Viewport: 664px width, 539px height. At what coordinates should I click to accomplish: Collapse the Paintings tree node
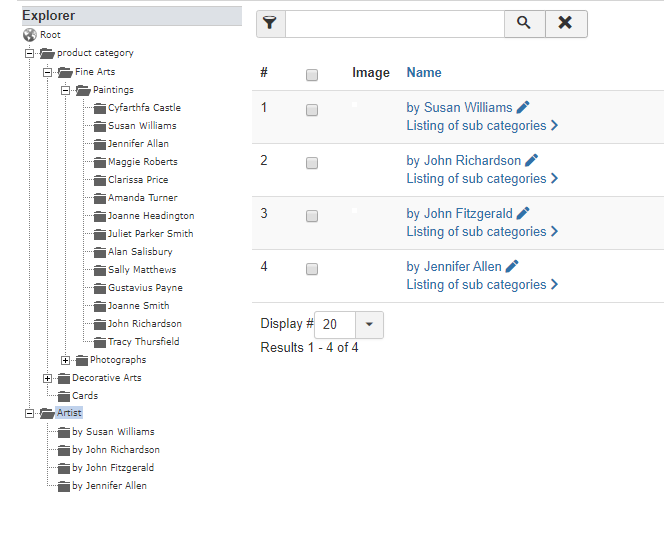[66, 90]
